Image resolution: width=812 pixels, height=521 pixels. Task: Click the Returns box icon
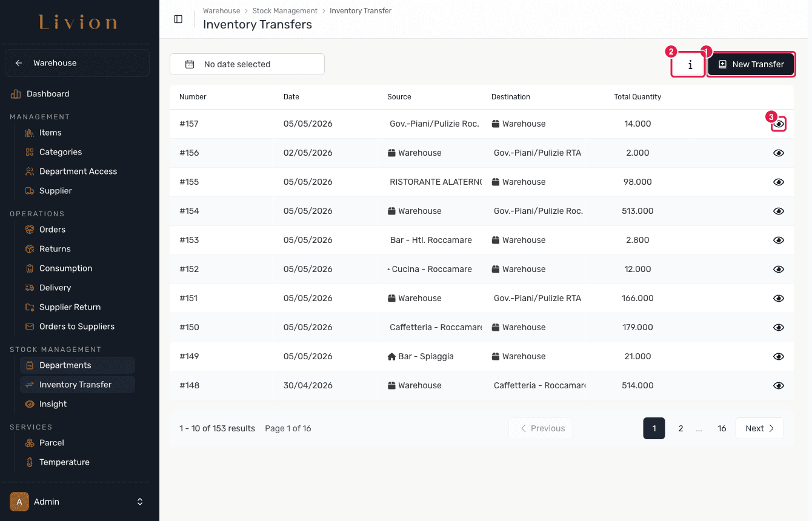coord(30,249)
